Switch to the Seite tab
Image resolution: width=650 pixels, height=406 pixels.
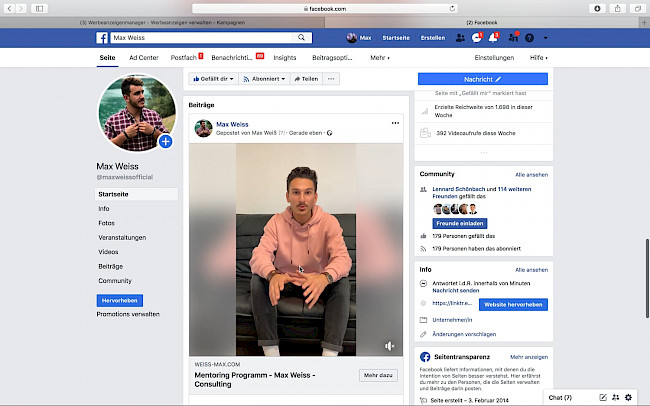click(x=107, y=58)
